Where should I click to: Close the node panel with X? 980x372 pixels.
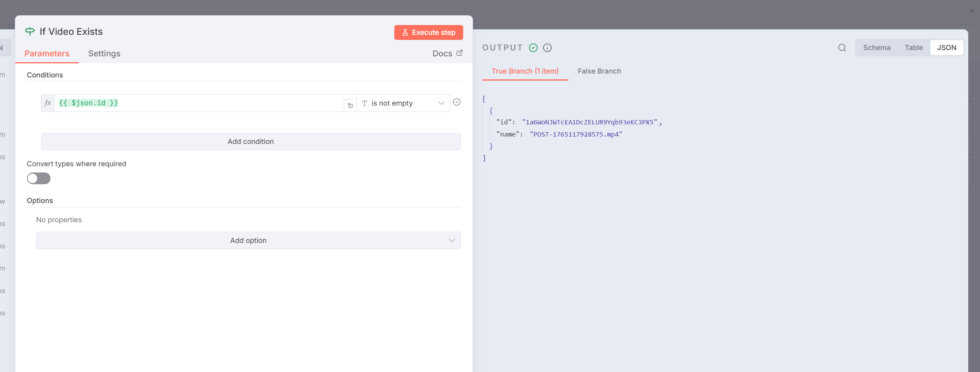pyautogui.click(x=971, y=11)
